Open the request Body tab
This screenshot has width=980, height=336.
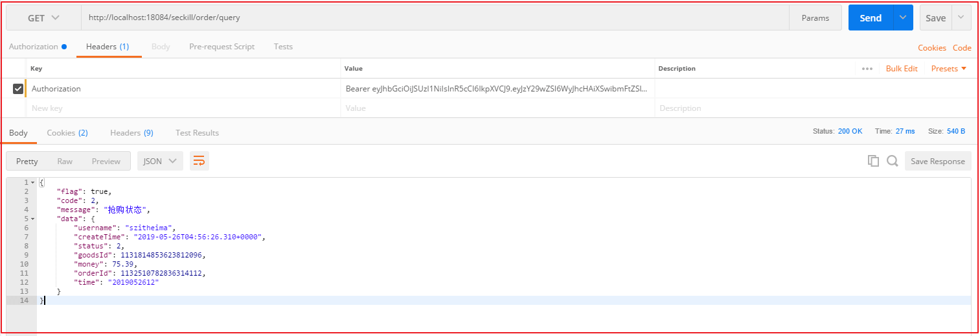[161, 47]
